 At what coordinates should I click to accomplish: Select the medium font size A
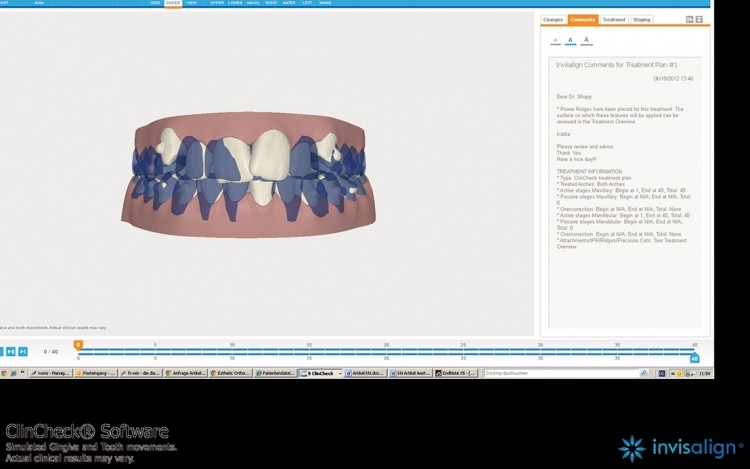pos(570,40)
